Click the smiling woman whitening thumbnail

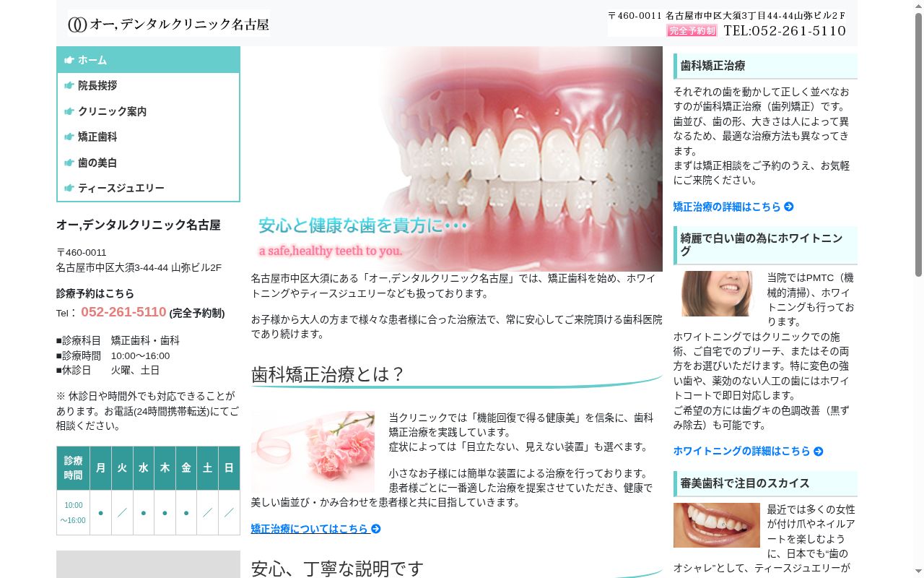[717, 293]
